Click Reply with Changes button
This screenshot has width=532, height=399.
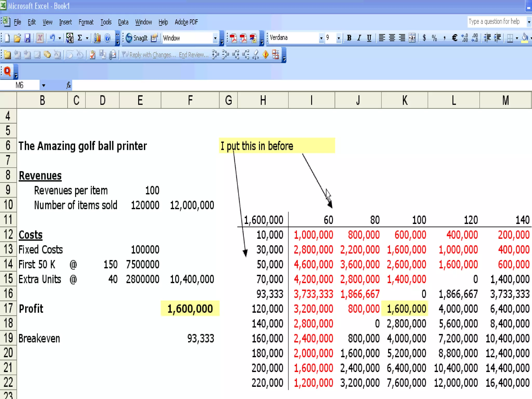[x=149, y=55]
